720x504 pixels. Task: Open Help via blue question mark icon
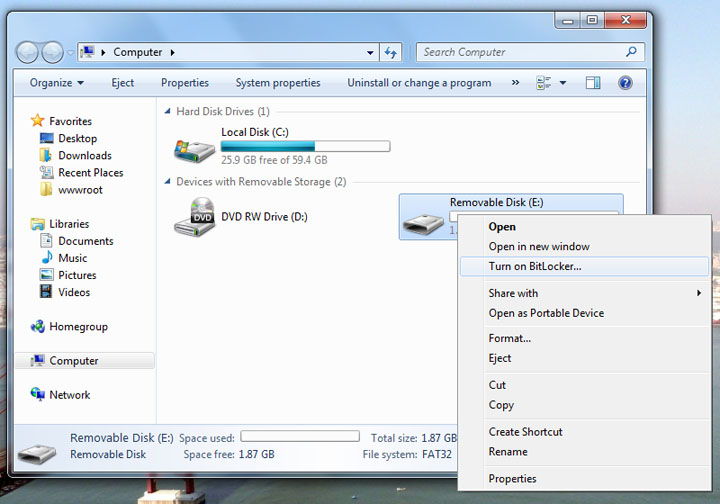(625, 83)
